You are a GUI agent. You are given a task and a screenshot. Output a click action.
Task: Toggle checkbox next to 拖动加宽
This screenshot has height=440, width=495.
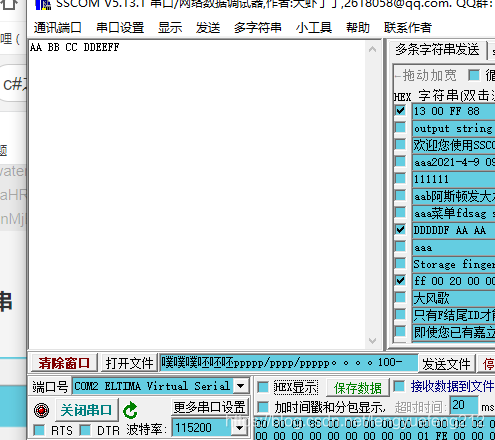[x=474, y=75]
